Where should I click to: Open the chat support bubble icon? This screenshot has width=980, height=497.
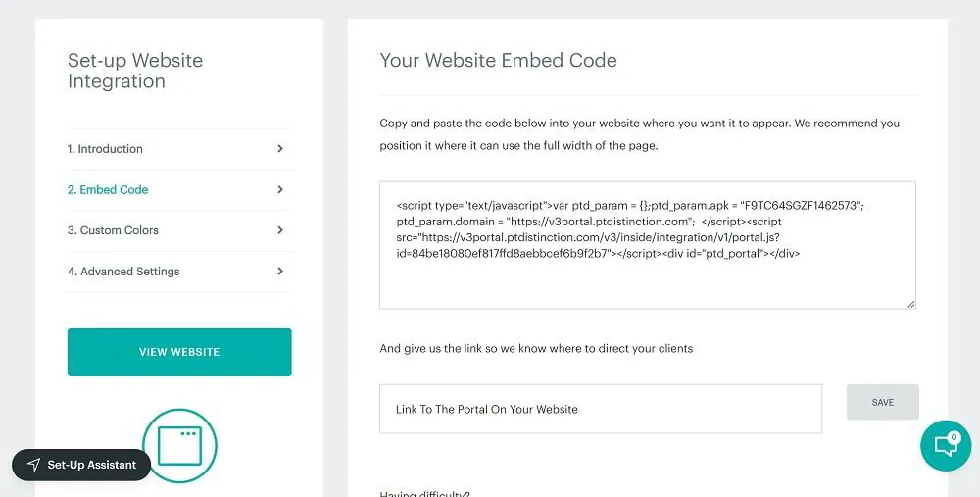945,446
